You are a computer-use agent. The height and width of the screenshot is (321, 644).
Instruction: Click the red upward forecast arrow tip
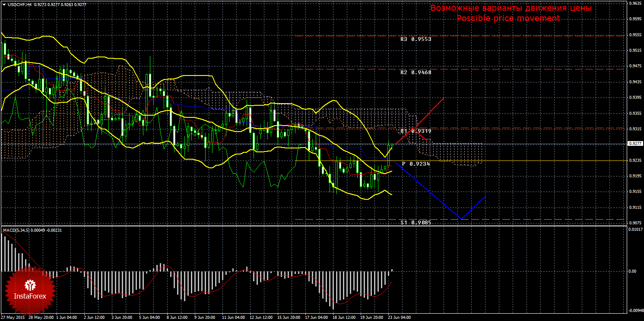[x=444, y=99]
